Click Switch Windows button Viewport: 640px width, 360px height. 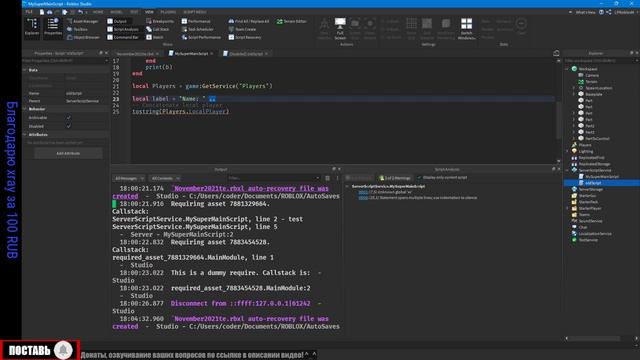click(466, 29)
